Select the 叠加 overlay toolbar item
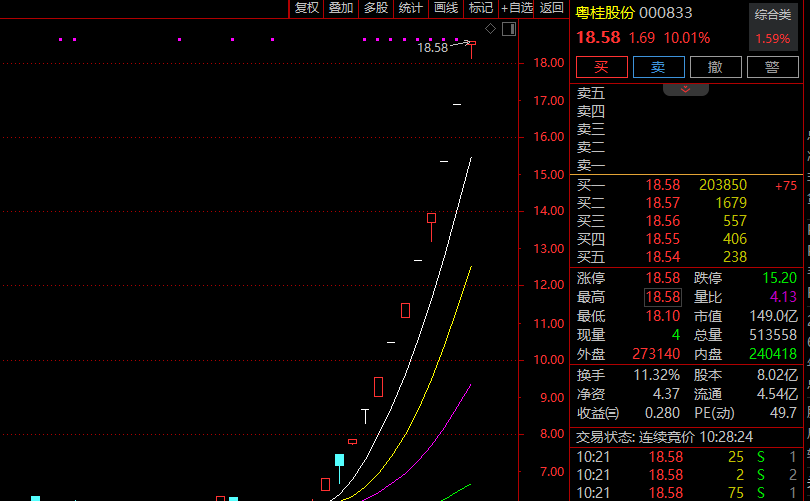 341,8
